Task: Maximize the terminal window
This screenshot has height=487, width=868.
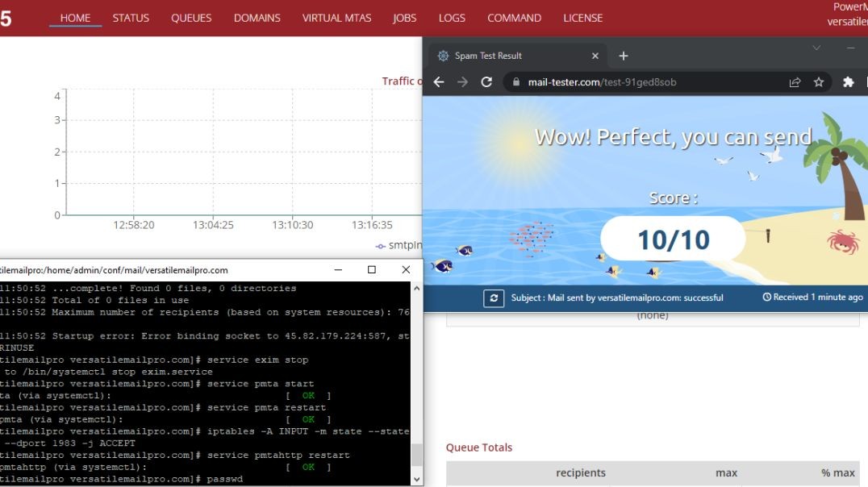Action: coord(371,270)
